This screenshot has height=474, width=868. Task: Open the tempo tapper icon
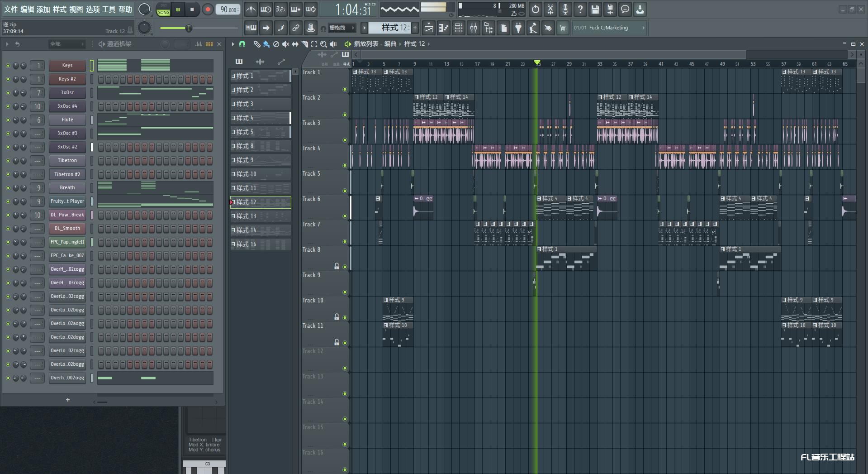(x=533, y=28)
